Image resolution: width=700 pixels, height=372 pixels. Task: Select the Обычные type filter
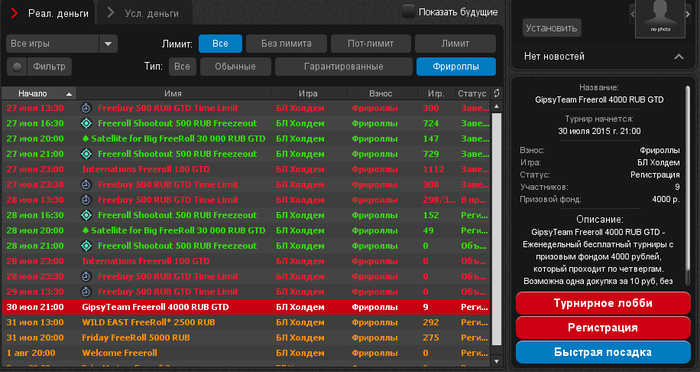(x=235, y=67)
